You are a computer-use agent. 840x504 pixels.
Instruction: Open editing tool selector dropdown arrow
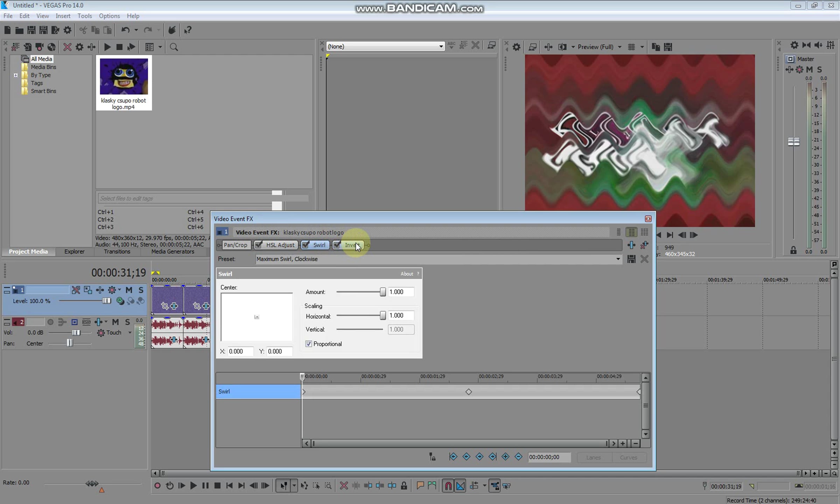(294, 486)
